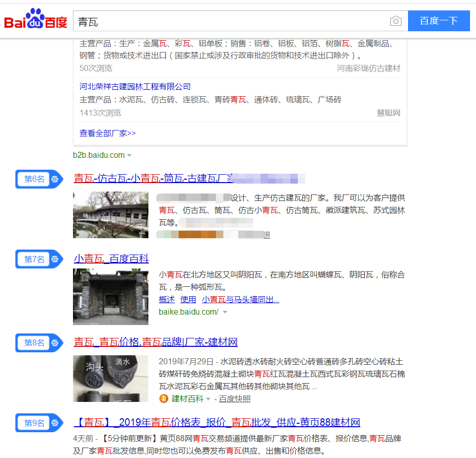Click the 第6名 rank badge
This screenshot has height=458, width=476.
(x=40, y=179)
